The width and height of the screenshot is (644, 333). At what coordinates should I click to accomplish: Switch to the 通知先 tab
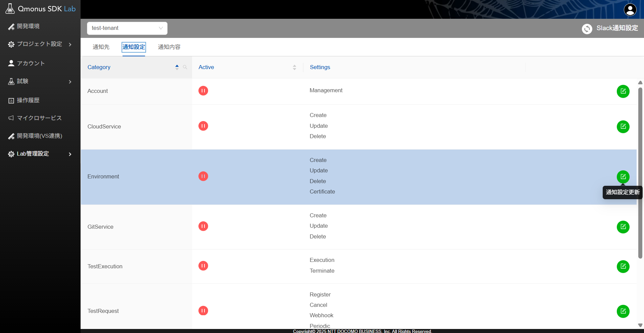pyautogui.click(x=101, y=47)
